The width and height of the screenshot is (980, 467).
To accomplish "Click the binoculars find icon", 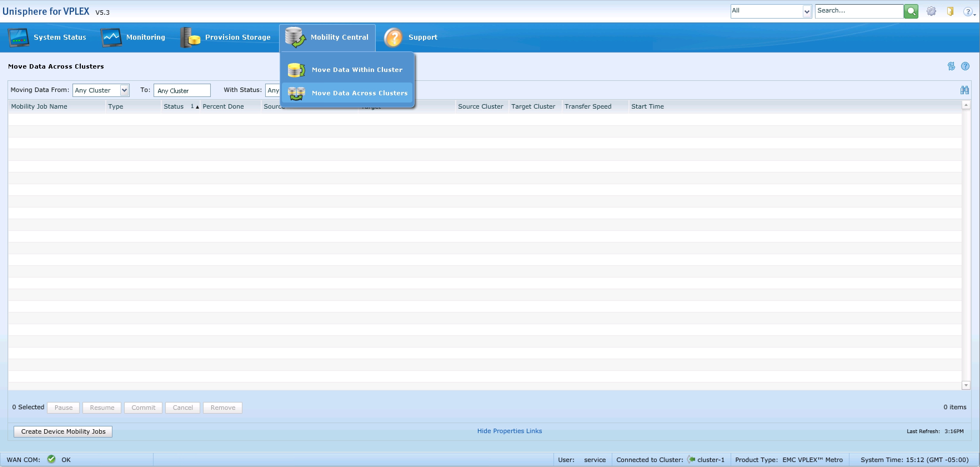I will pyautogui.click(x=964, y=90).
